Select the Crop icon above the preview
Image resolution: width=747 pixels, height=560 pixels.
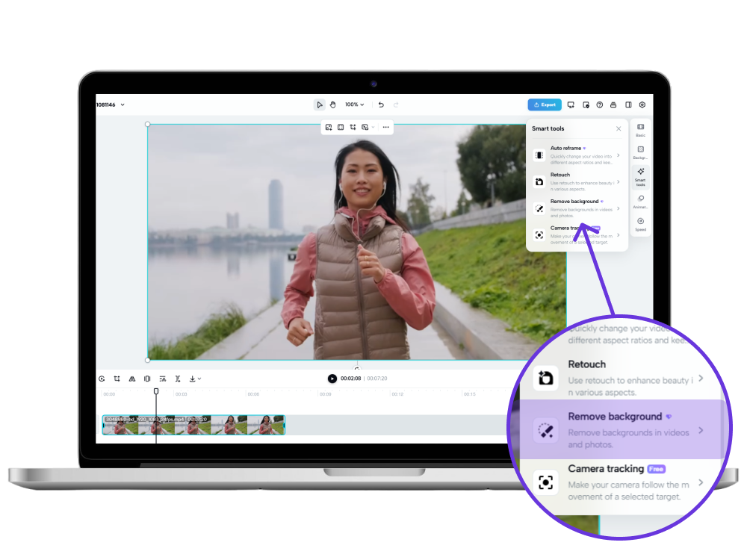point(353,127)
